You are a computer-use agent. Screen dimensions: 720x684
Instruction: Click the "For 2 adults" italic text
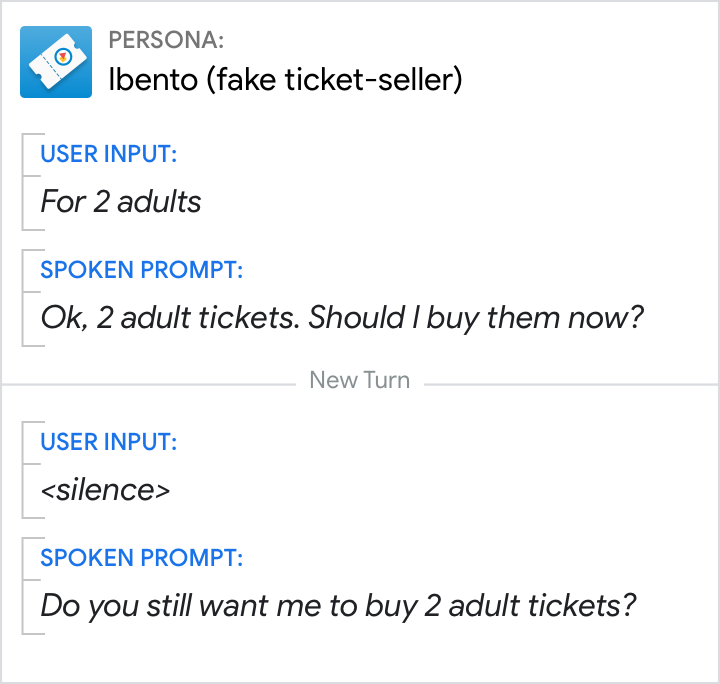(x=120, y=202)
